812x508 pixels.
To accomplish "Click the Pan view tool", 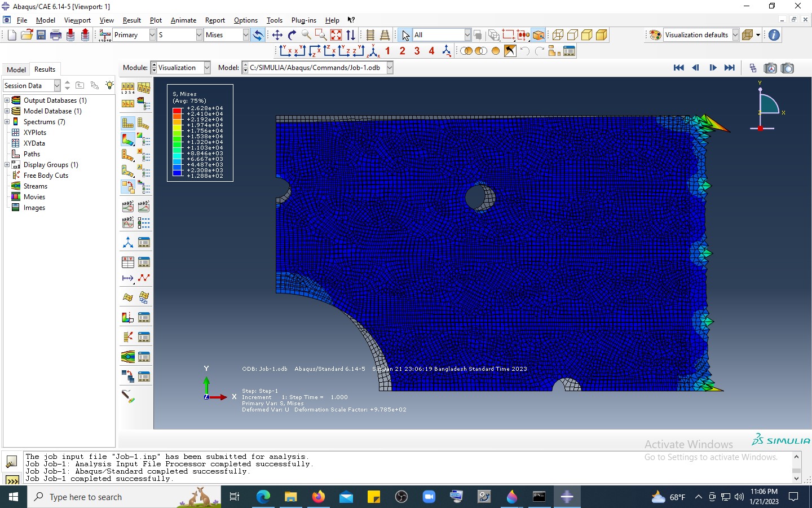I will (277, 35).
